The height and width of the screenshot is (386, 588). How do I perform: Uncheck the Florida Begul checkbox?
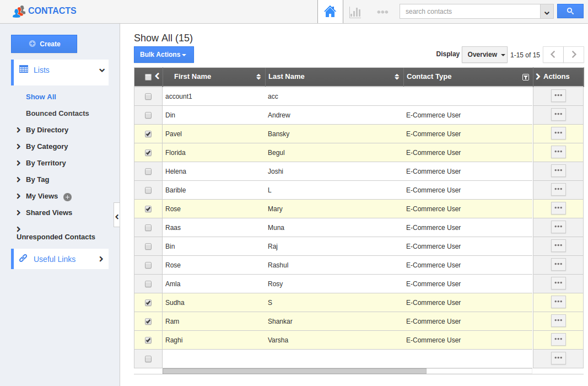pyautogui.click(x=148, y=153)
